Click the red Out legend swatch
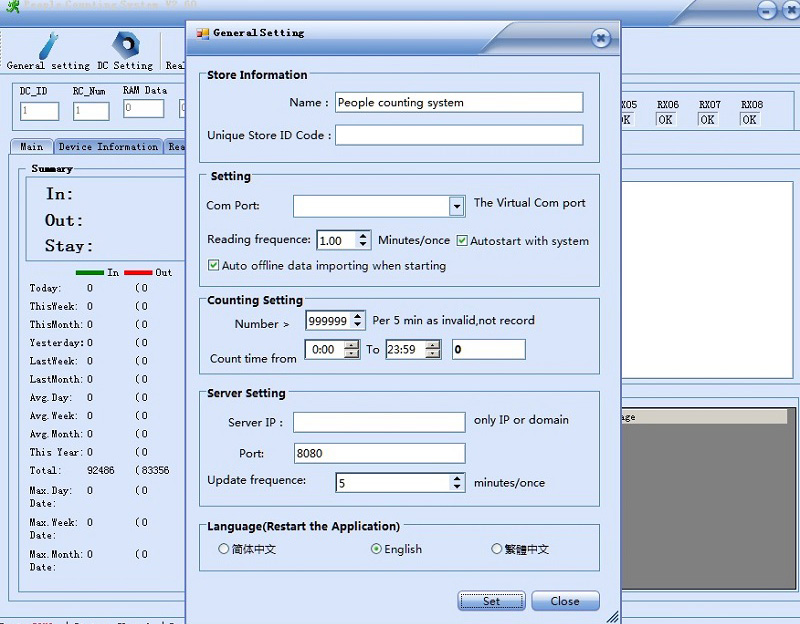This screenshot has width=800, height=624. [x=138, y=272]
